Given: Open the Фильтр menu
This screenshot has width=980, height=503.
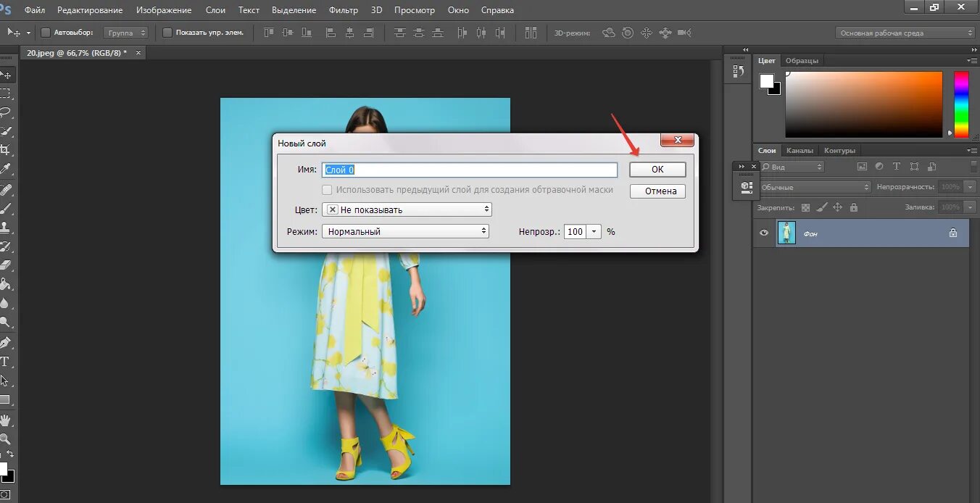Looking at the screenshot, I should click(343, 10).
